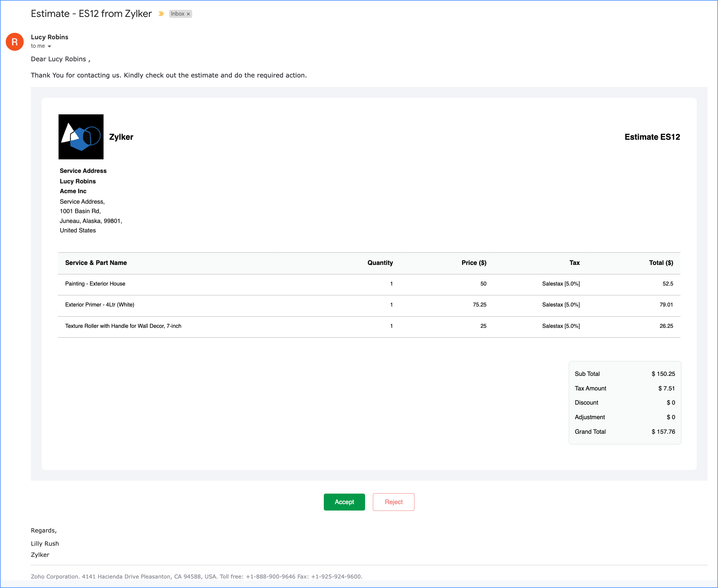The height and width of the screenshot is (588, 718).
Task: Click the 52.5 total in Painting row
Action: tap(668, 284)
